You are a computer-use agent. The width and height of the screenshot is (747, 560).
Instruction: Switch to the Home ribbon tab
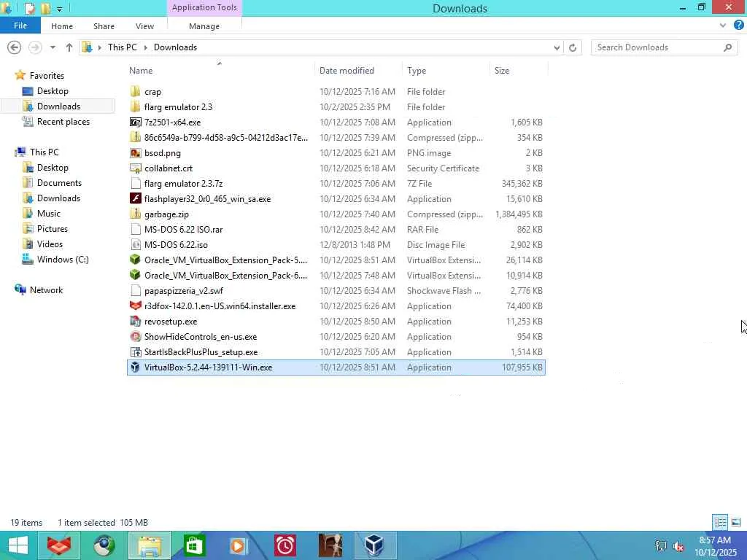tap(62, 26)
